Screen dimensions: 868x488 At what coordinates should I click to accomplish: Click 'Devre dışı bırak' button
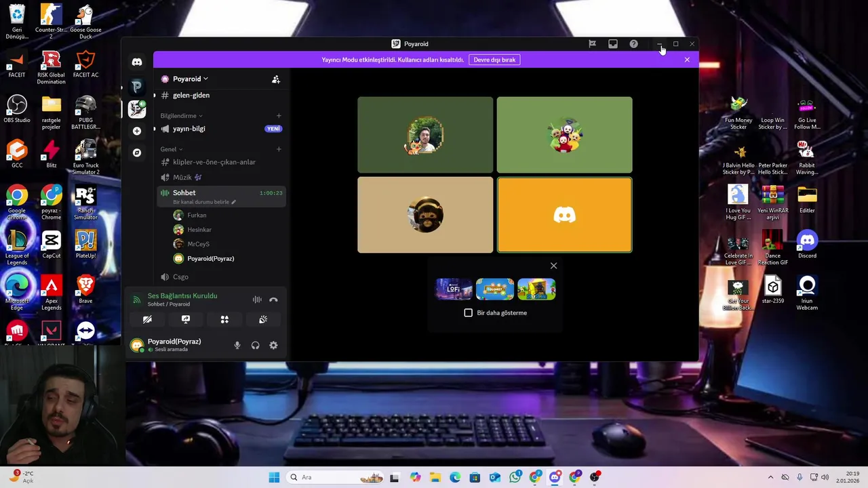click(494, 60)
